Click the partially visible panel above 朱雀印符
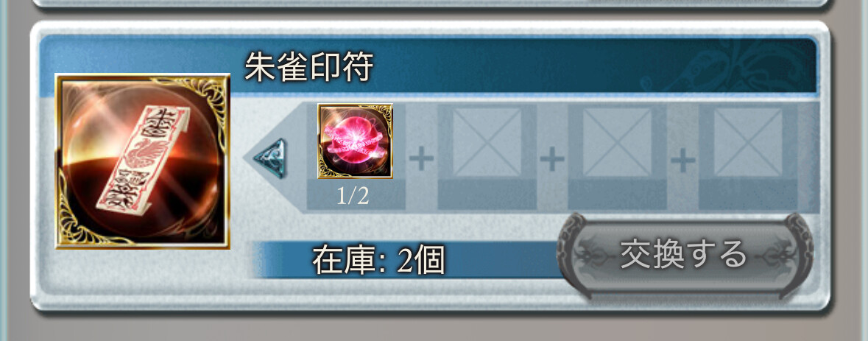The width and height of the screenshot is (868, 341). click(430, 4)
